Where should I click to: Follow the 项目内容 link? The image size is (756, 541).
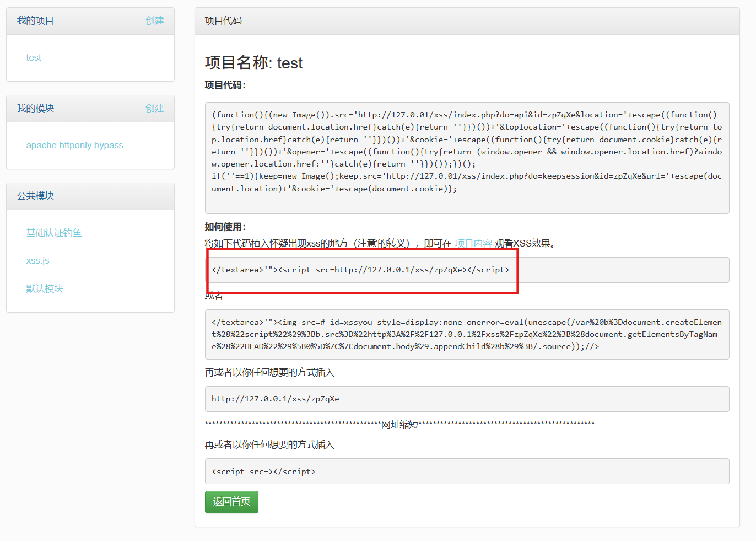(x=473, y=243)
